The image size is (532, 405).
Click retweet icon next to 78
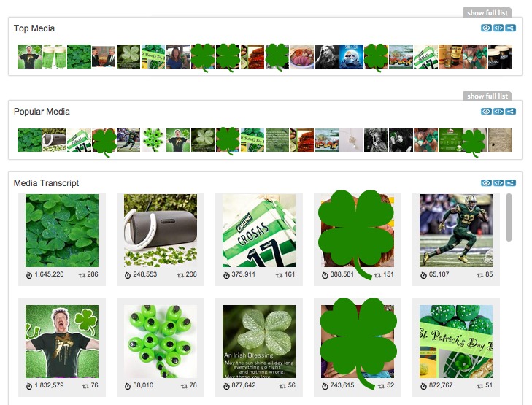(x=184, y=386)
